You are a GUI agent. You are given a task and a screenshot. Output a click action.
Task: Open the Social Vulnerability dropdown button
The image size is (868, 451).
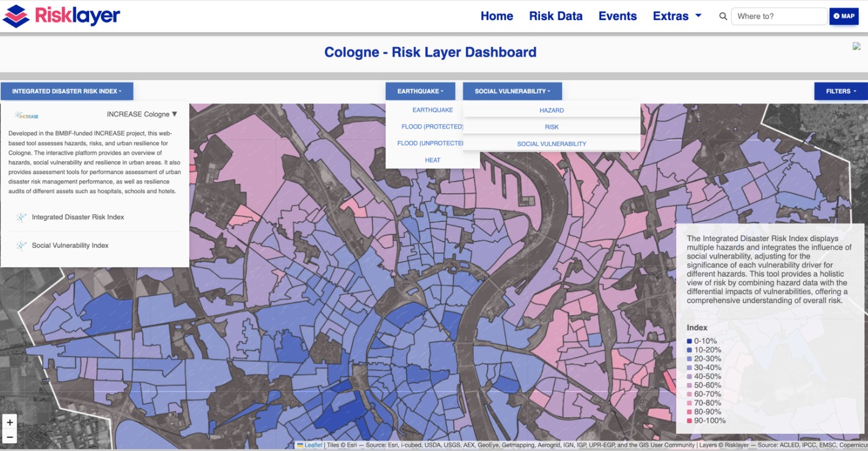pyautogui.click(x=512, y=91)
